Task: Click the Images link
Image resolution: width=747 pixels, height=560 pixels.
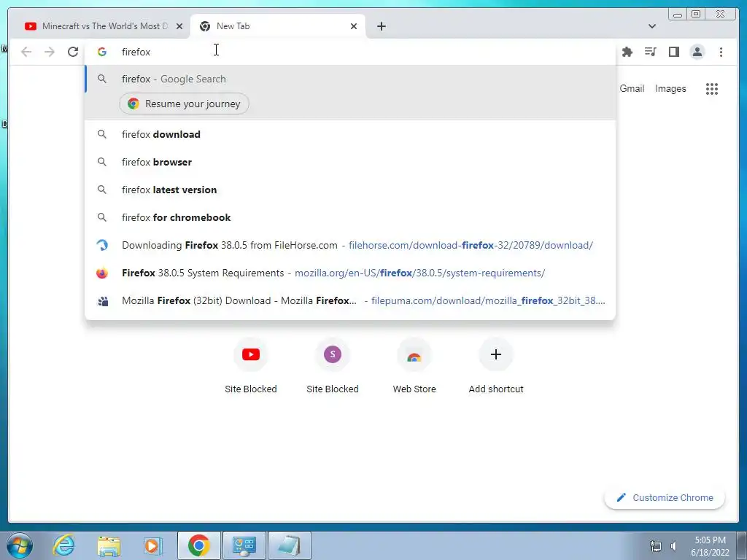Action: 670,88
